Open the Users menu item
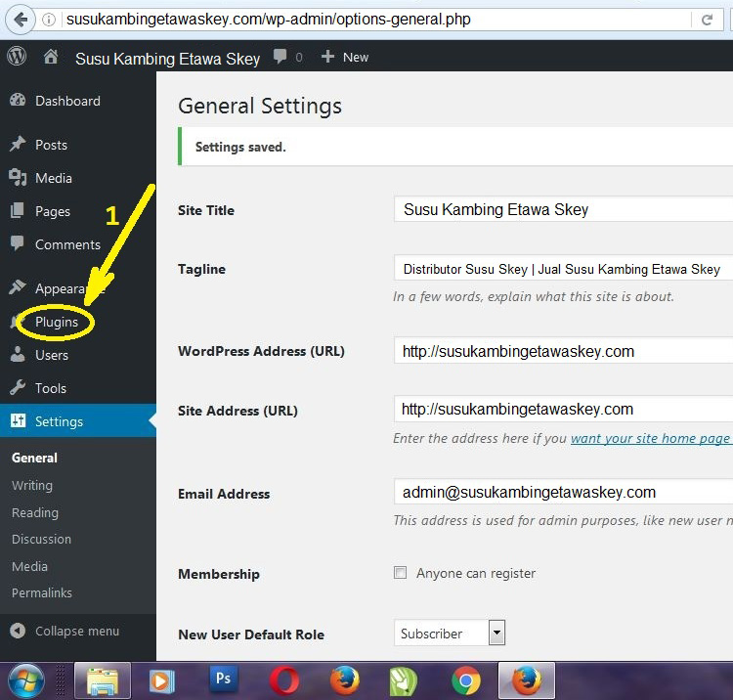The height and width of the screenshot is (700, 733). click(x=52, y=355)
